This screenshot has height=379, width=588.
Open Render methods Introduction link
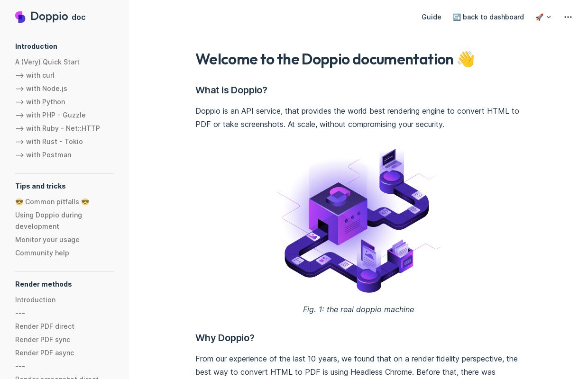click(x=36, y=300)
